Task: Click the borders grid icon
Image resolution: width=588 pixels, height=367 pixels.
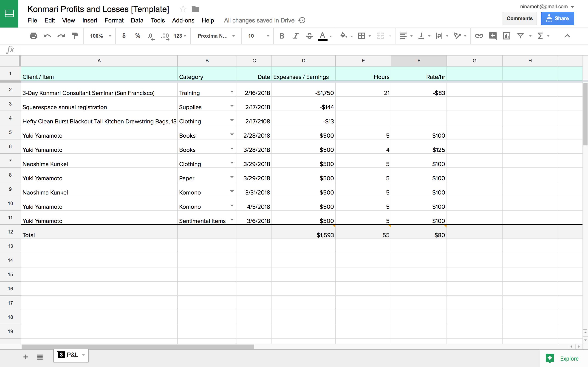Action: [x=361, y=36]
